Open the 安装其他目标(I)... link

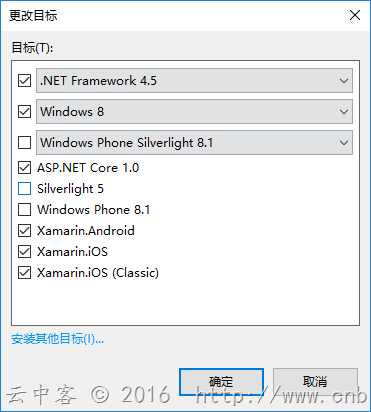tap(57, 339)
